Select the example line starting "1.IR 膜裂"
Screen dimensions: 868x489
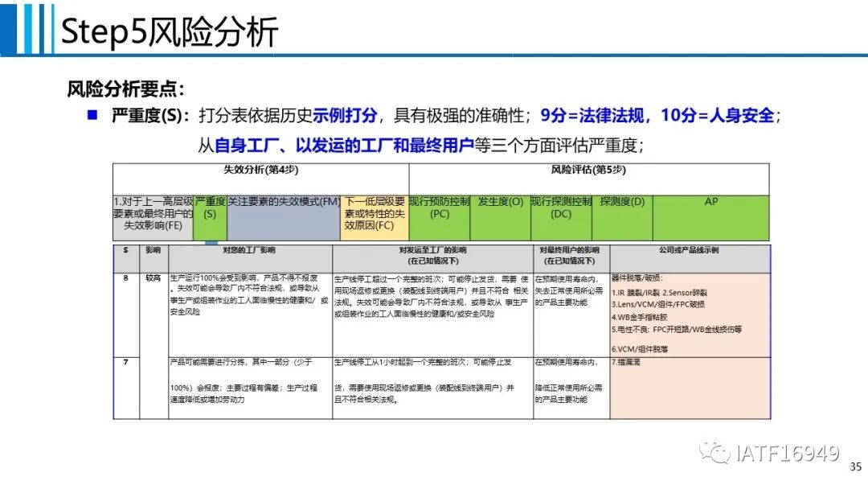point(659,293)
